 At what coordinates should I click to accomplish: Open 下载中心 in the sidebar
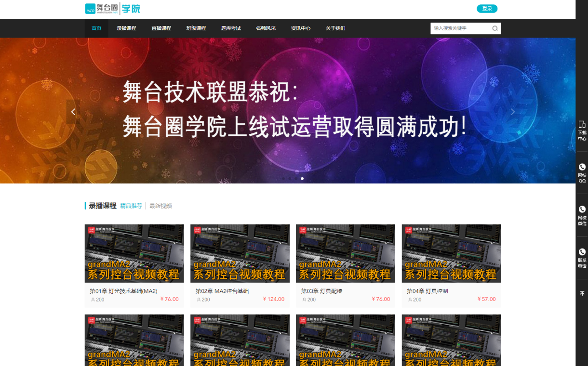coord(582,131)
